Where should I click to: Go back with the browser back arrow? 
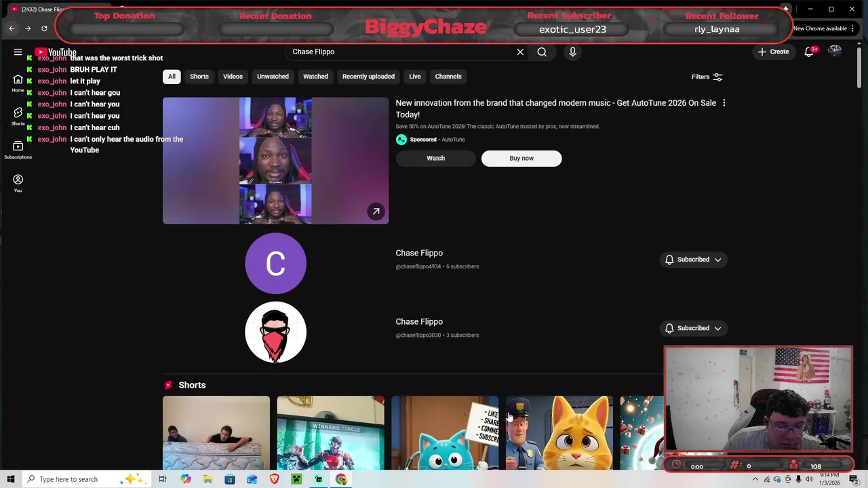coord(12,28)
